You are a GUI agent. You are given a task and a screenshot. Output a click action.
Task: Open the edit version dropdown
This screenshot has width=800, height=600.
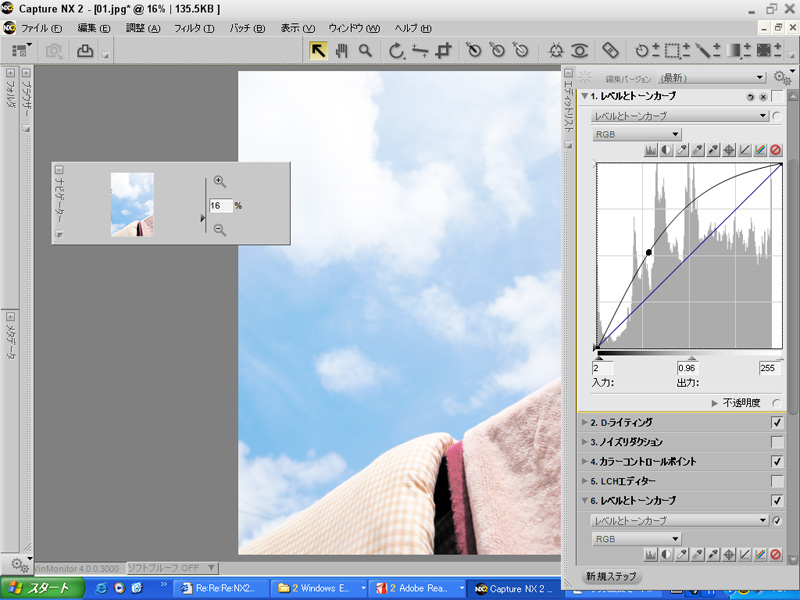712,77
